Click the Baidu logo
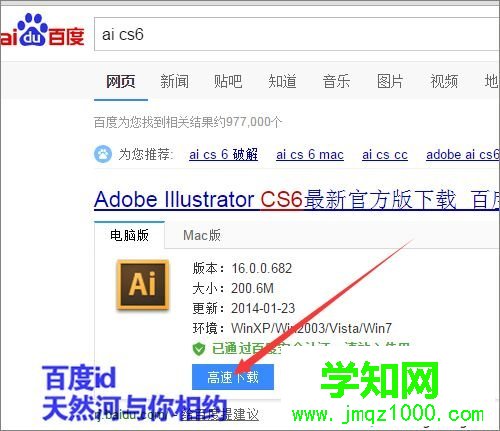 (x=42, y=31)
